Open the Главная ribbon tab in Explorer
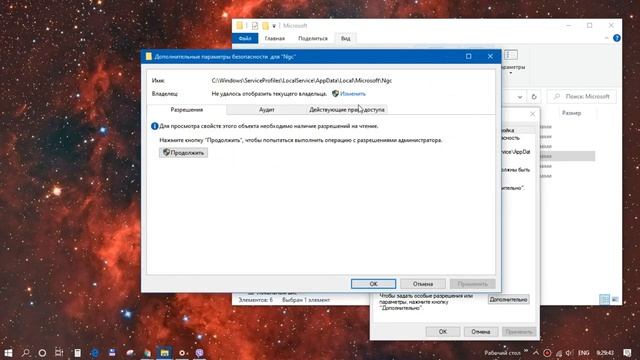640x360 pixels. (274, 38)
